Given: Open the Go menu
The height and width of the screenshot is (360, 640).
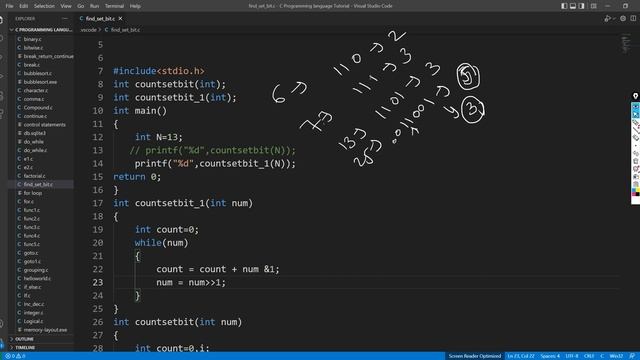Looking at the screenshot, I should pyautogui.click(x=80, y=6).
